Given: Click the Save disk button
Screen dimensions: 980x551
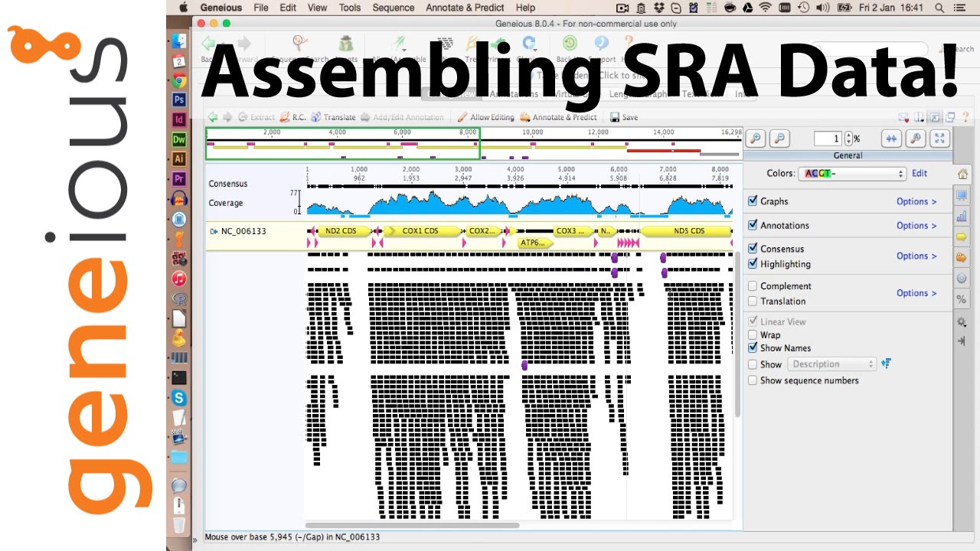Looking at the screenshot, I should pyautogui.click(x=624, y=117).
